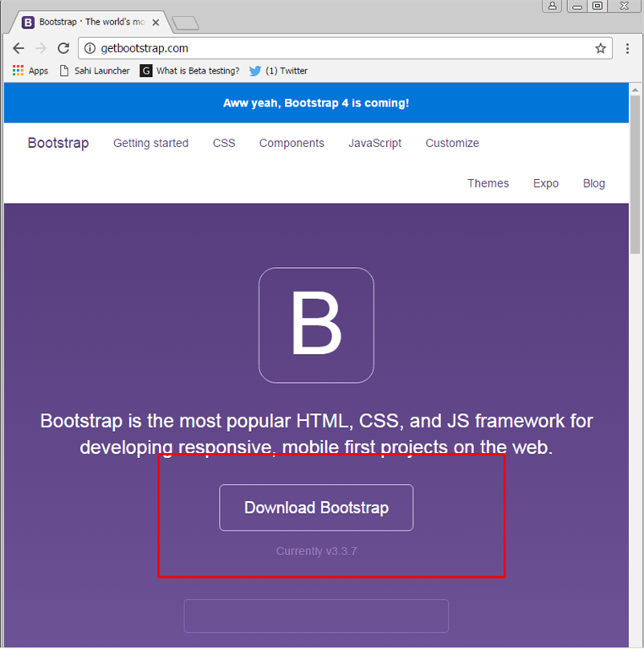
Task: Click the Bootstrap 4 is coming banner
Action: pos(316,103)
